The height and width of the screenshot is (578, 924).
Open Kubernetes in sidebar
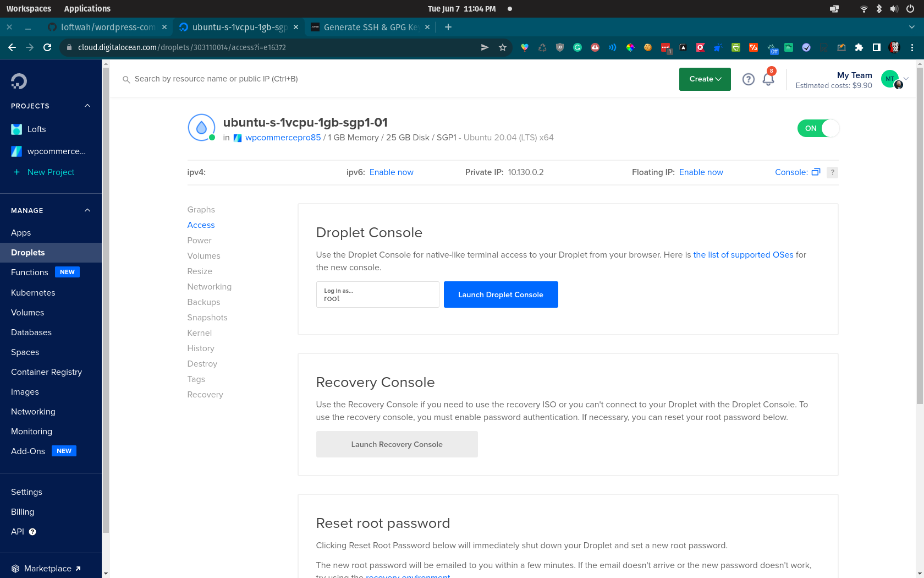click(x=33, y=293)
